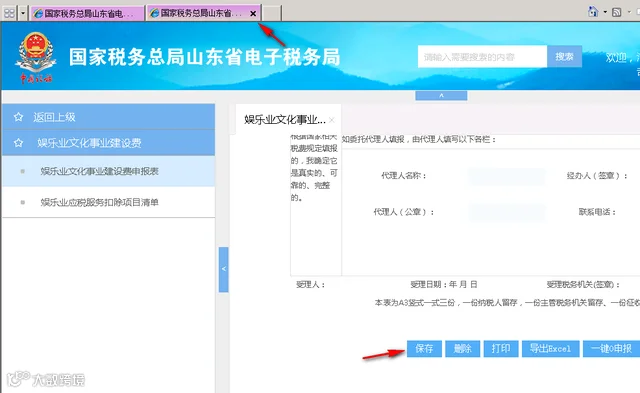Click the 代理人名称 input field
This screenshot has width=640, height=393.
pos(507,176)
